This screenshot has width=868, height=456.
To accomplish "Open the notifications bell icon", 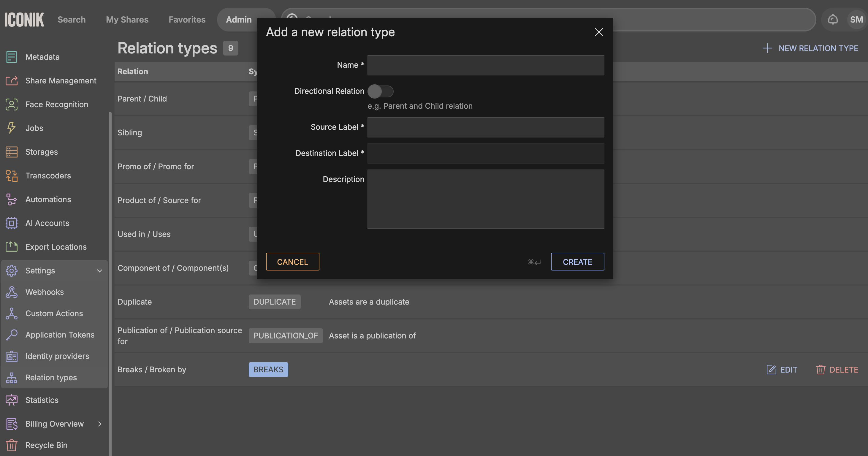I will click(833, 20).
